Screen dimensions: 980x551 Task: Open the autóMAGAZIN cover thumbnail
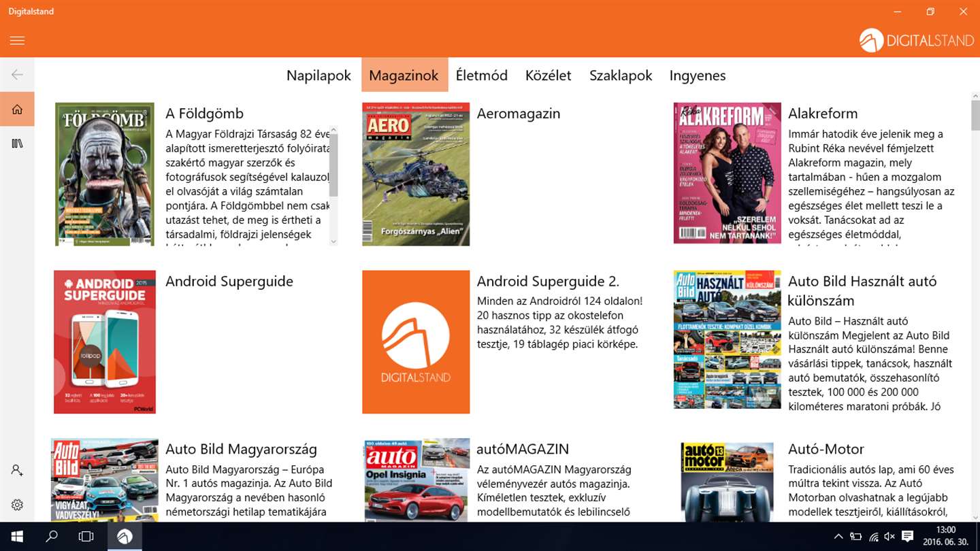[x=416, y=481]
